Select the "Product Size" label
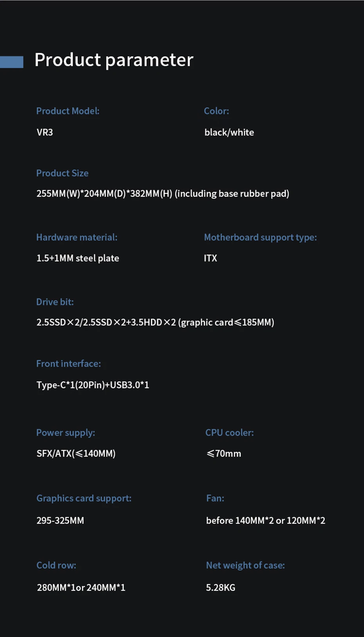Screen dimensions: 364x637 pos(62,173)
